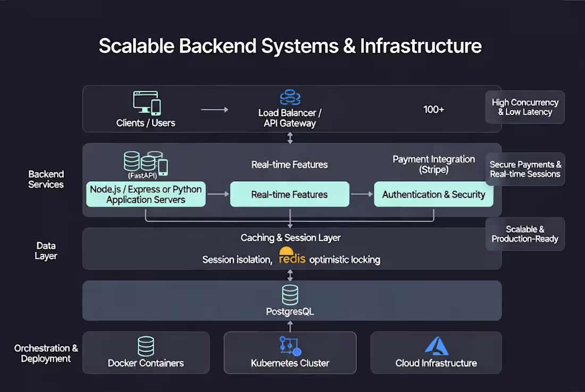Click the Docker Containers stack icon
The width and height of the screenshot is (585, 392).
click(146, 346)
